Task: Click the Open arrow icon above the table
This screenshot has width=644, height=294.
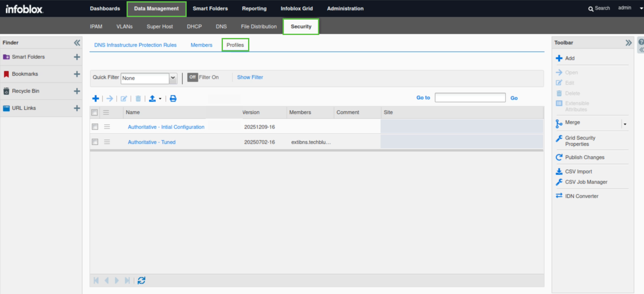Action: click(110, 99)
